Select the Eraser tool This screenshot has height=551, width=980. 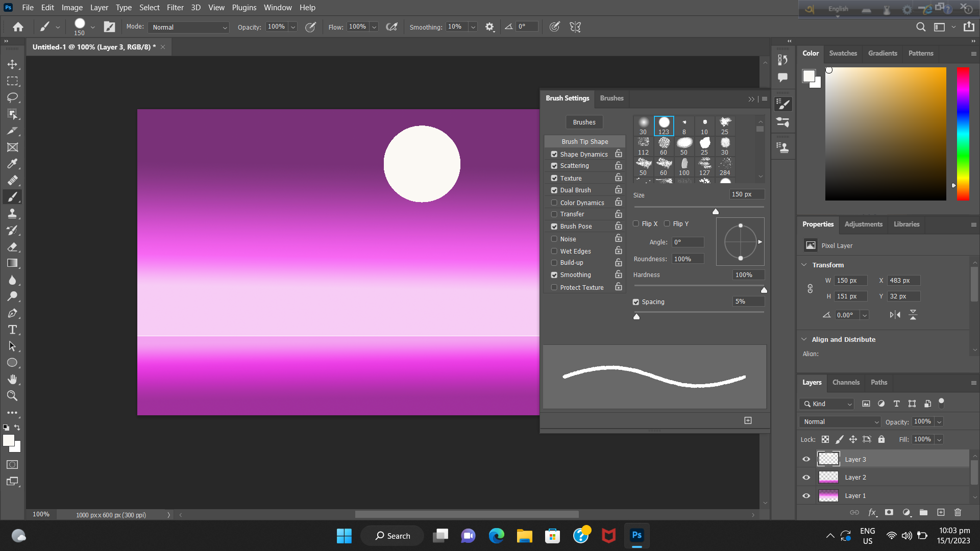coord(13,247)
